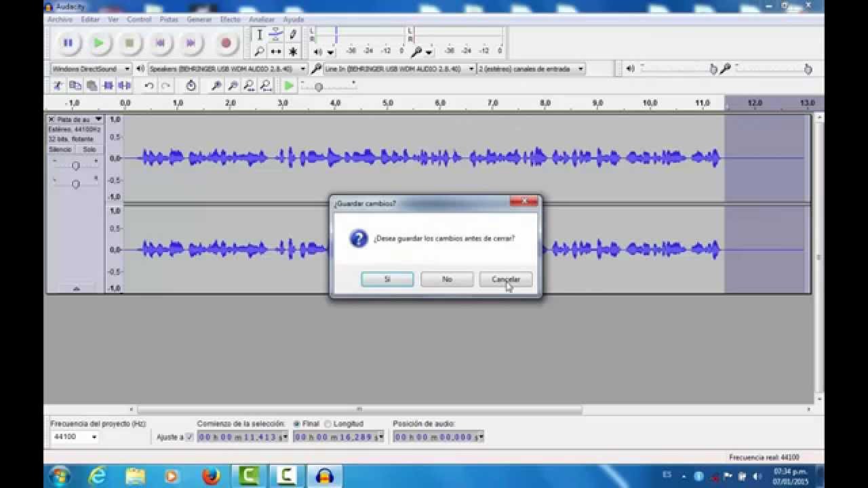
Task: Open the Sync-Lock tracks clock icon
Action: click(191, 85)
